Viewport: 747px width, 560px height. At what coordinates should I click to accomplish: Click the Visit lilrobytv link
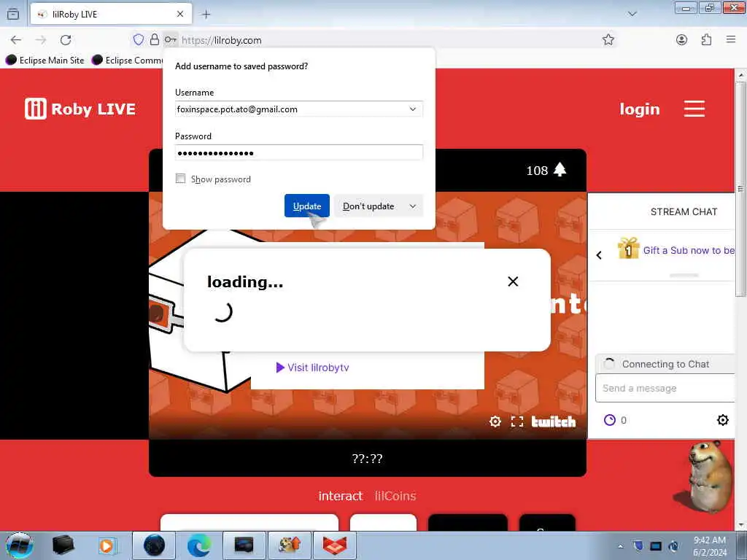tap(312, 367)
